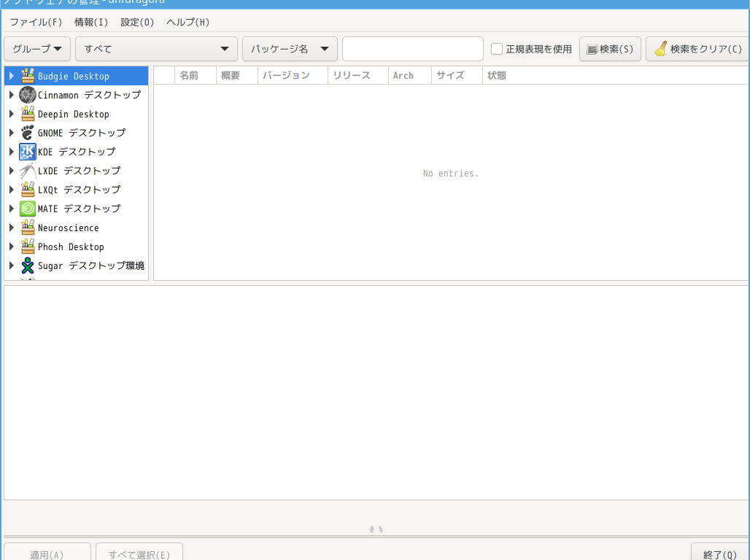The width and height of the screenshot is (750, 560).
Task: Sort by the 名前 column header
Action: coord(195,75)
